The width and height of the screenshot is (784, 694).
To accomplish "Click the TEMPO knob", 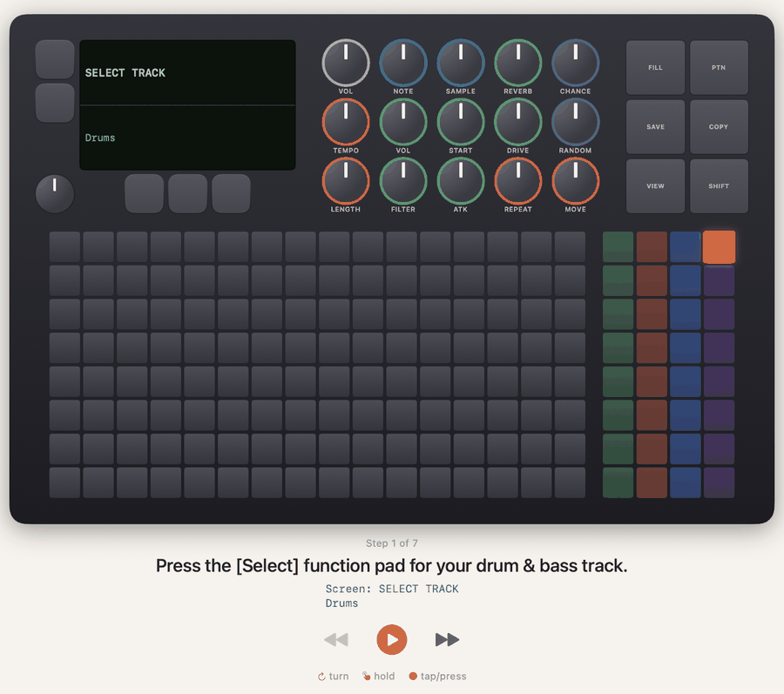I will pos(346,122).
